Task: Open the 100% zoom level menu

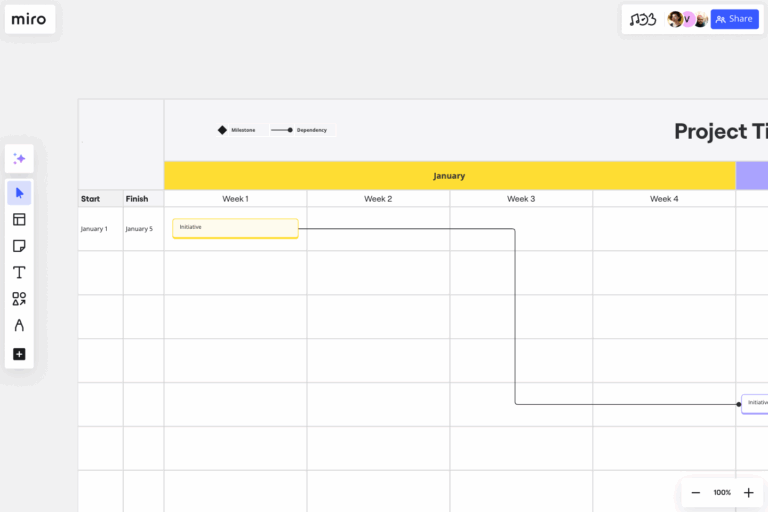Action: click(722, 492)
